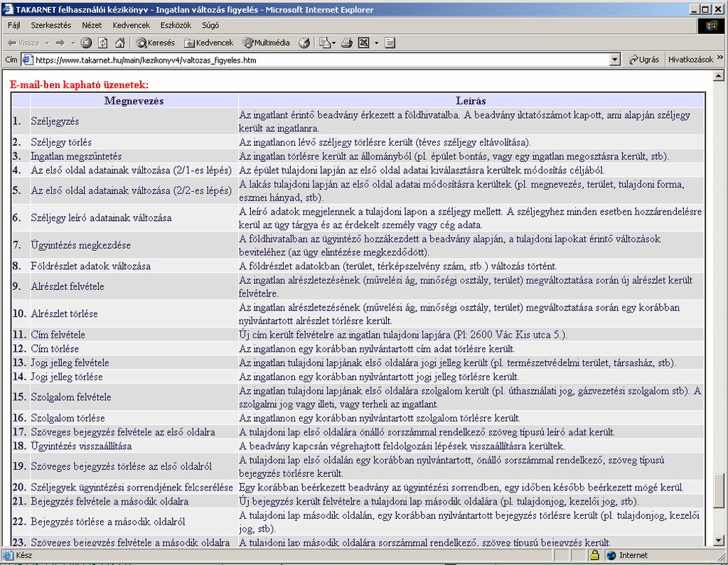Click the Mail toolbar icon
Image resolution: width=728 pixels, height=565 pixels.
click(x=324, y=43)
